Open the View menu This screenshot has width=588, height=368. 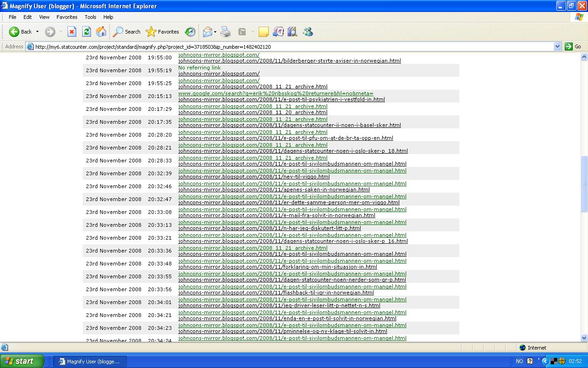coord(44,17)
